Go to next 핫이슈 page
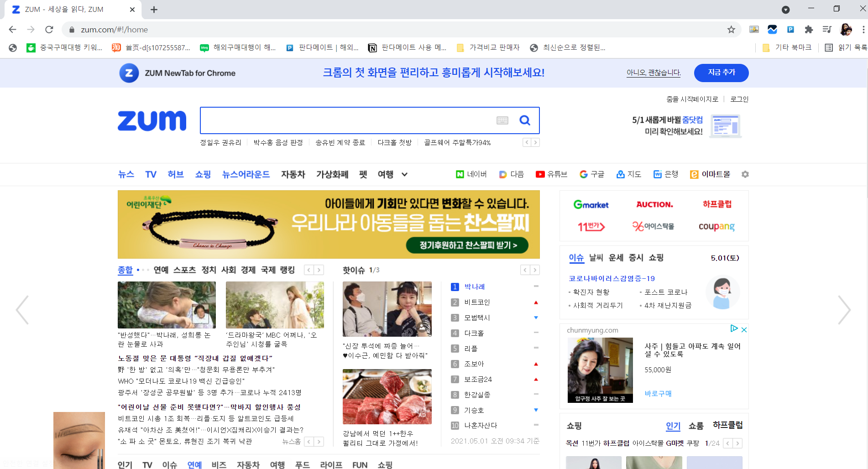This screenshot has height=469, width=868. (x=535, y=270)
